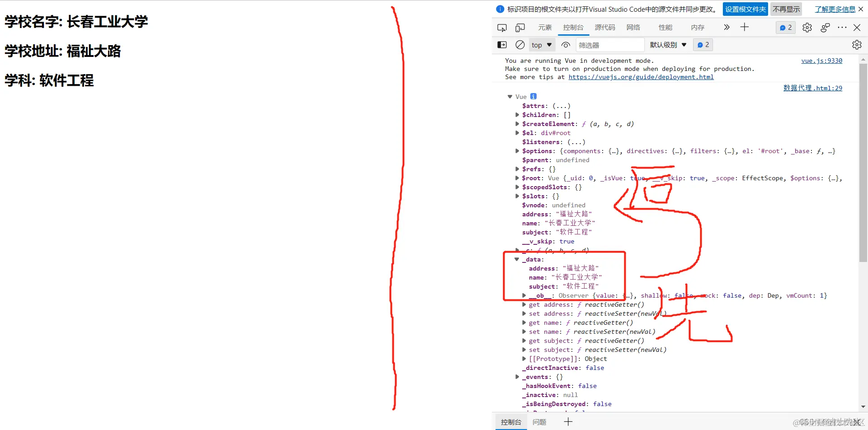Collapse the Vue object tree
Screen dimensions: 868x430
pos(510,97)
